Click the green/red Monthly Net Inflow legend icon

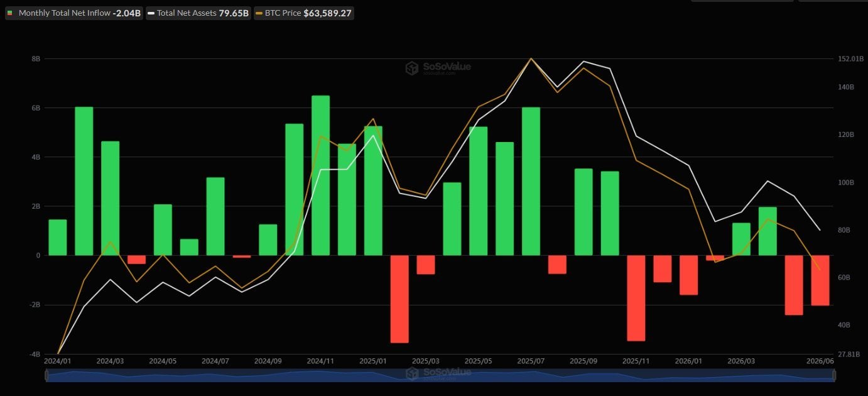(10, 13)
